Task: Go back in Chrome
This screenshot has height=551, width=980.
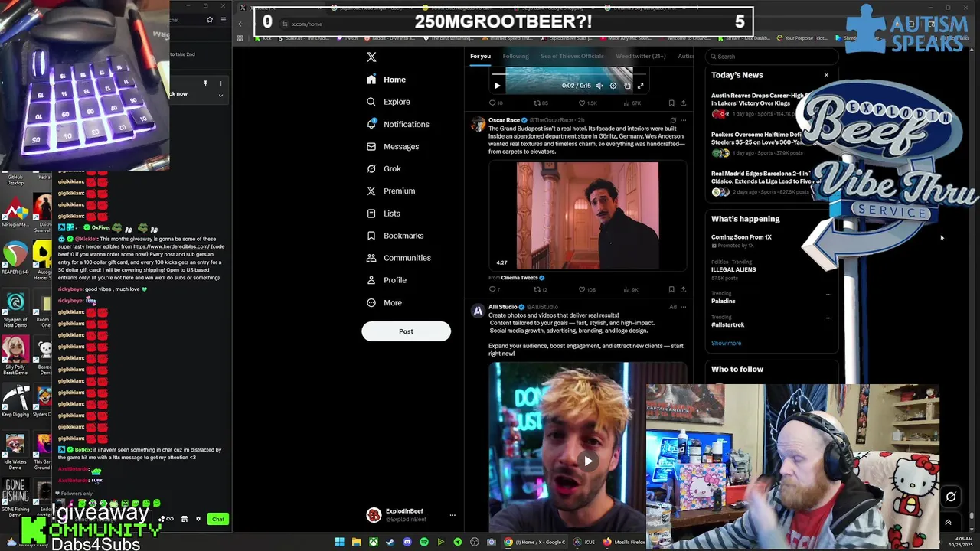Action: tap(240, 24)
